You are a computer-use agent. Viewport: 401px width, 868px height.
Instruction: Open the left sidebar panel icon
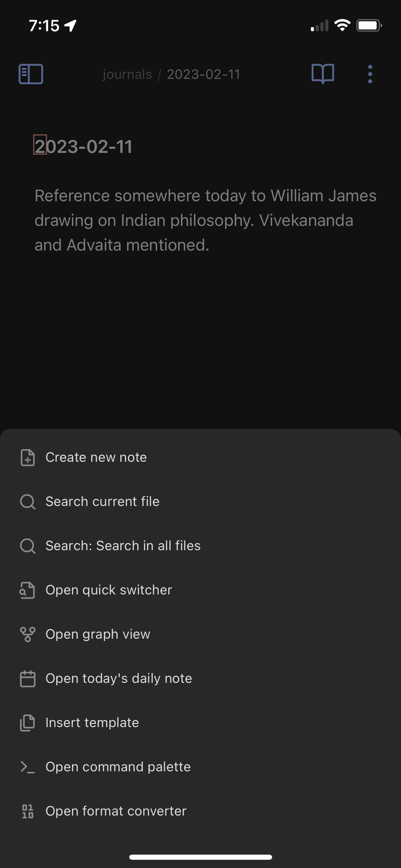31,74
